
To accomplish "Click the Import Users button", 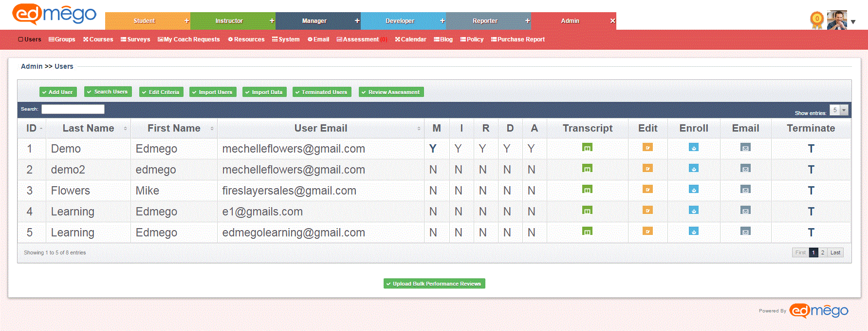I will [213, 92].
